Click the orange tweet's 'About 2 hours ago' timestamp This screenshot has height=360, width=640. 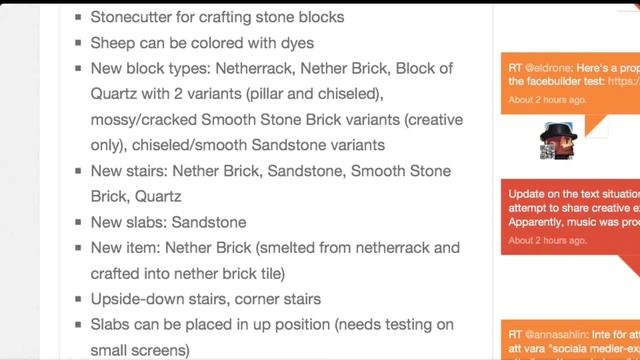pos(547,100)
